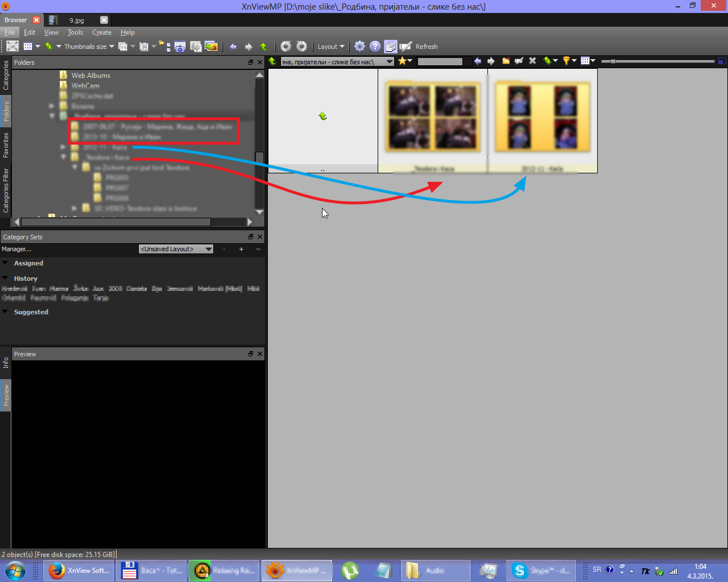Select the Web Albums folder
Viewport: 728px width, 582px height.
90,75
